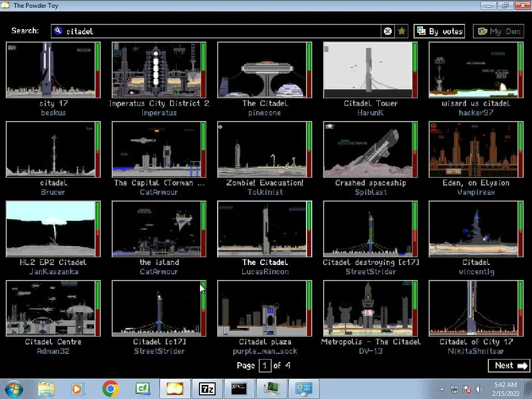Click author name hacker97
This screenshot has width=532, height=399.
(476, 113)
